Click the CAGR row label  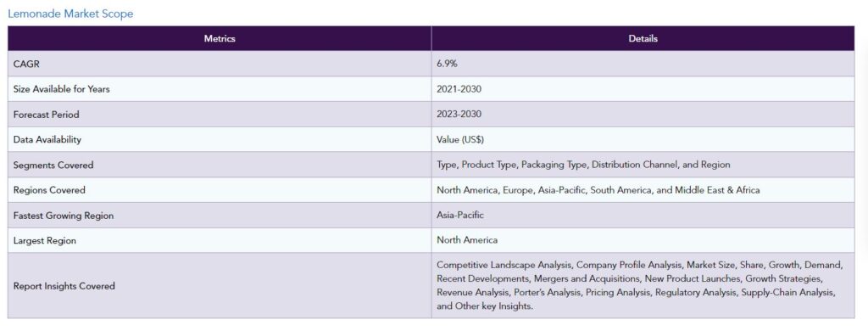point(26,64)
